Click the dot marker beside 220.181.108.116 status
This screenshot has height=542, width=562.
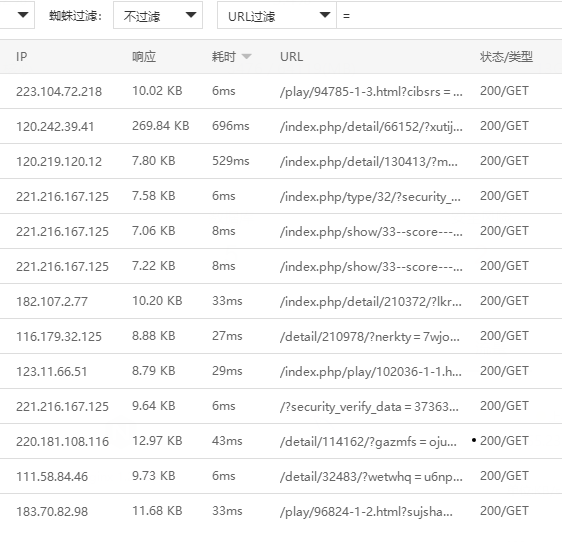(x=474, y=440)
